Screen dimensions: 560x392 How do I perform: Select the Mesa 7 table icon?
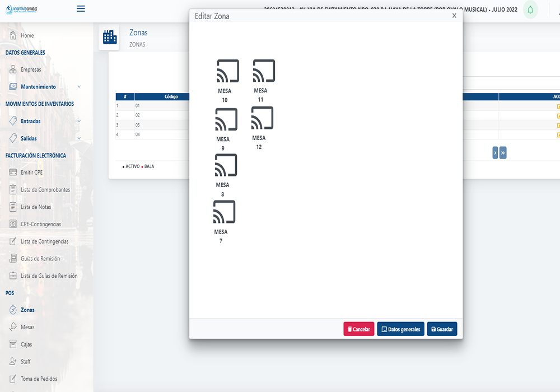click(224, 212)
